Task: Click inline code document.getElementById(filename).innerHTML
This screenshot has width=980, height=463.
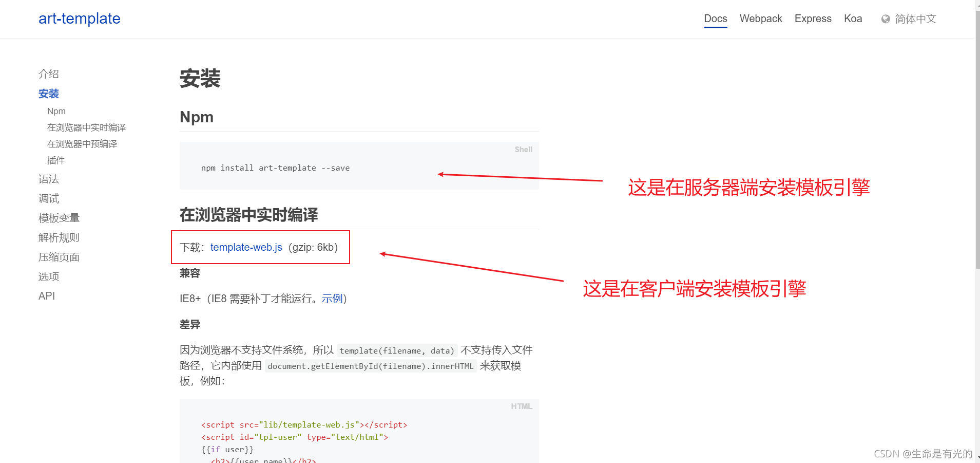Action: point(371,366)
